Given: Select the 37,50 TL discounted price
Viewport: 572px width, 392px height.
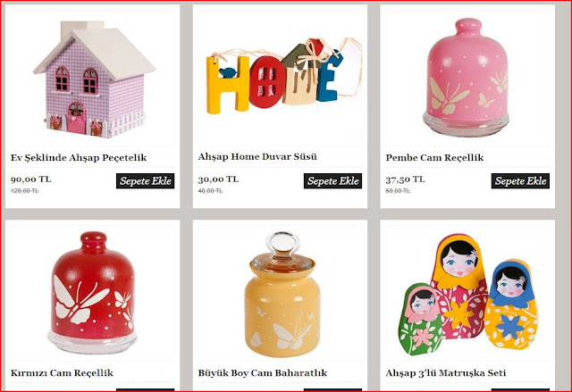Looking at the screenshot, I should 405,179.
